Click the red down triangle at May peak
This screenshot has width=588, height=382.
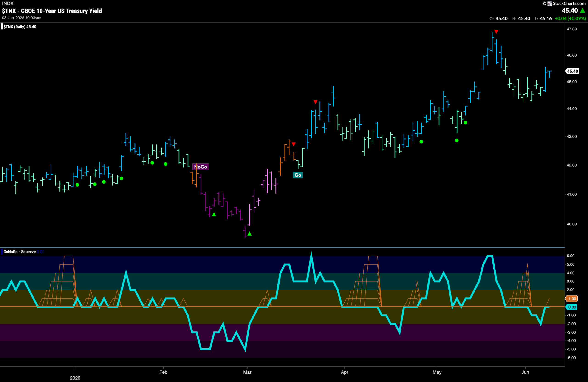click(x=496, y=32)
